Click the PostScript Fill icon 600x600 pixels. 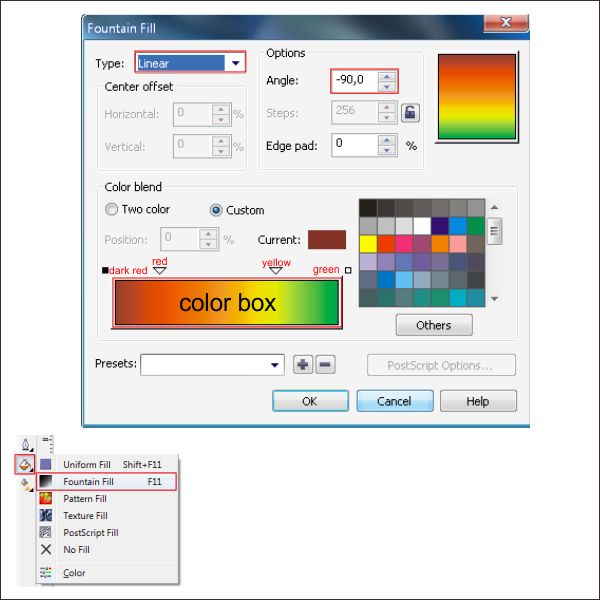click(x=45, y=533)
